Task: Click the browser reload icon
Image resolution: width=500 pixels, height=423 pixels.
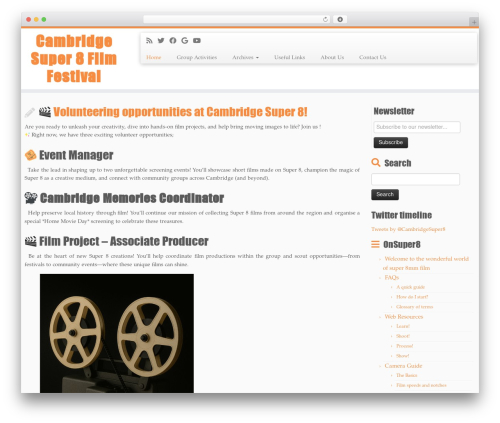Action: [x=325, y=19]
